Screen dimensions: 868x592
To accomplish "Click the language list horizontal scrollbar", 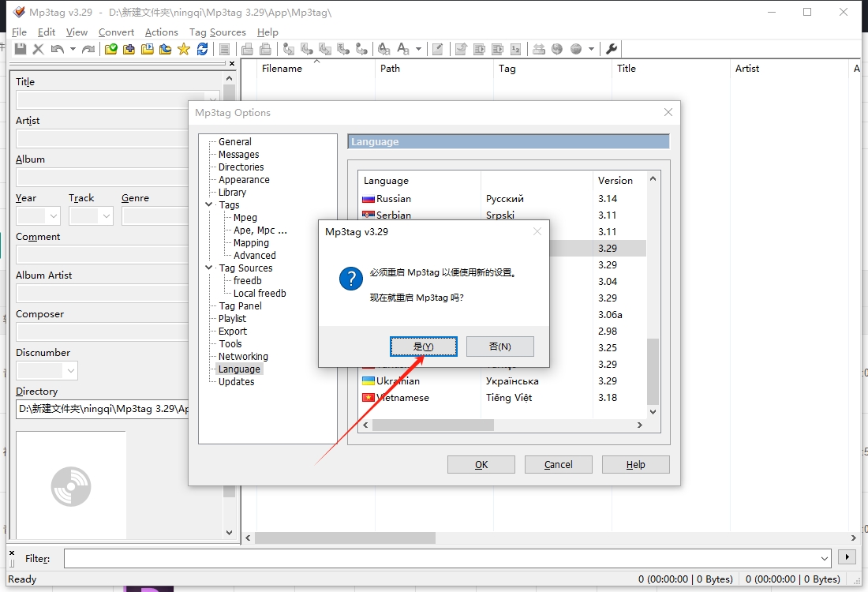I will 502,425.
